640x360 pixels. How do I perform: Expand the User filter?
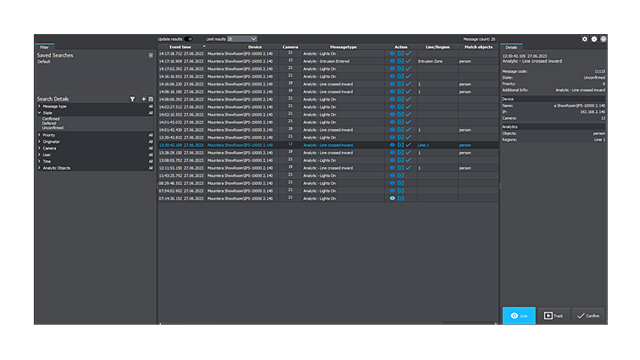(40, 155)
